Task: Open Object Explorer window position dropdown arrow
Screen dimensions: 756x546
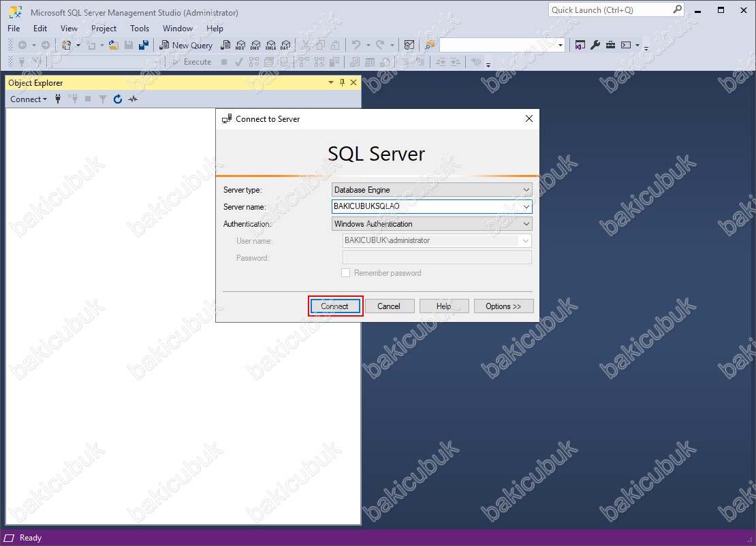Action: (331, 82)
